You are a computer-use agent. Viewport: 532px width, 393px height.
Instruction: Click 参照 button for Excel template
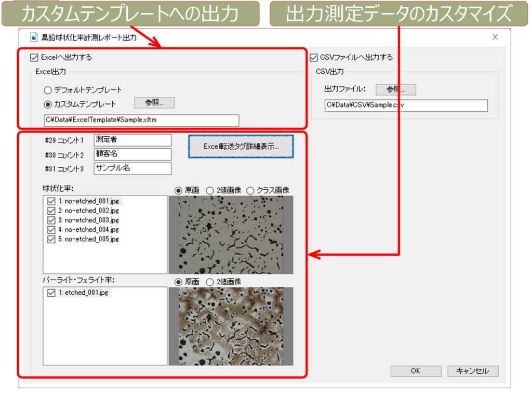[154, 103]
